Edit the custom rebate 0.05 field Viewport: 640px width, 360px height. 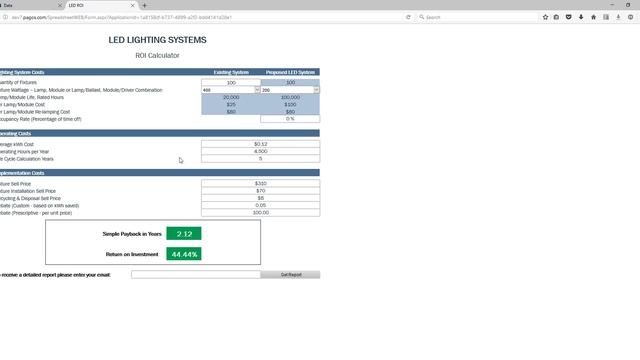click(x=260, y=205)
